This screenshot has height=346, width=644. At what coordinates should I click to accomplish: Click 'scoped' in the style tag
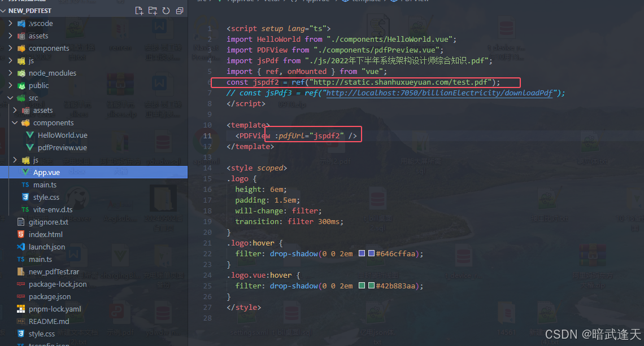pyautogui.click(x=270, y=168)
